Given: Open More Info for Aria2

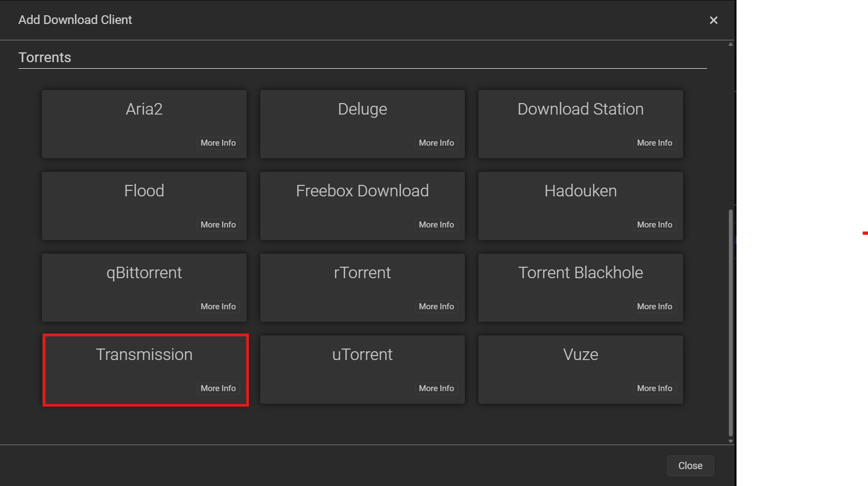Looking at the screenshot, I should click(218, 143).
